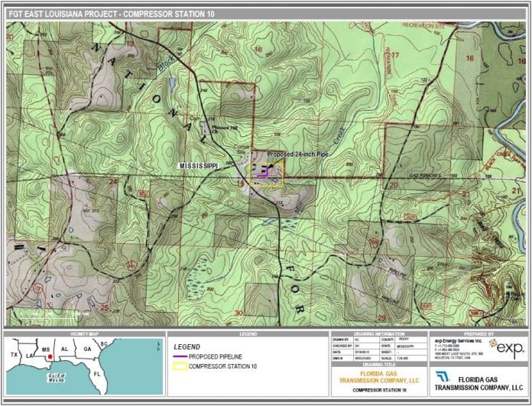Click the black 'FLORIDA GAS TRANSMISSION COMPANY, LLC' text
The height and width of the screenshot is (406, 532).
pos(478,383)
